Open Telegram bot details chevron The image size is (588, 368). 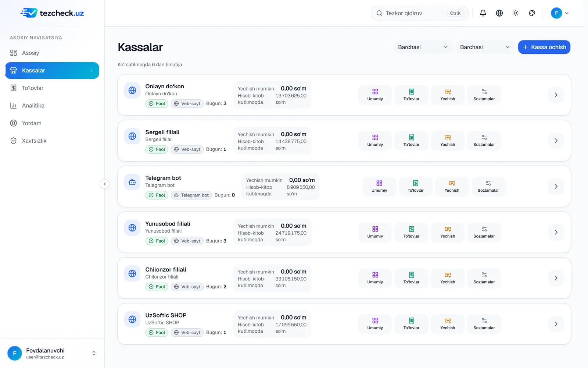(x=556, y=187)
